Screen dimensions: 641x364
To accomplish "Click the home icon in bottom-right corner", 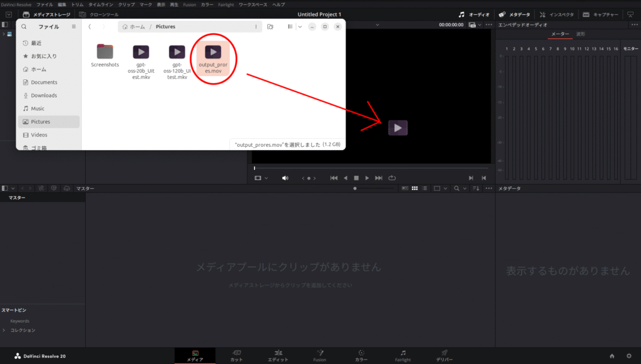I will click(612, 356).
